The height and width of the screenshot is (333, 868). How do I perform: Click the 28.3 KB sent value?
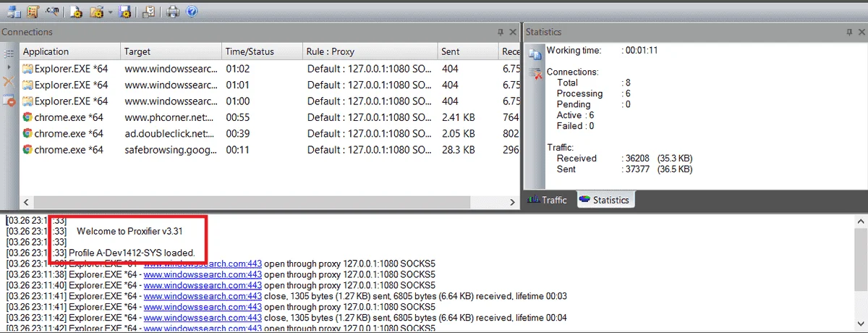tap(459, 150)
